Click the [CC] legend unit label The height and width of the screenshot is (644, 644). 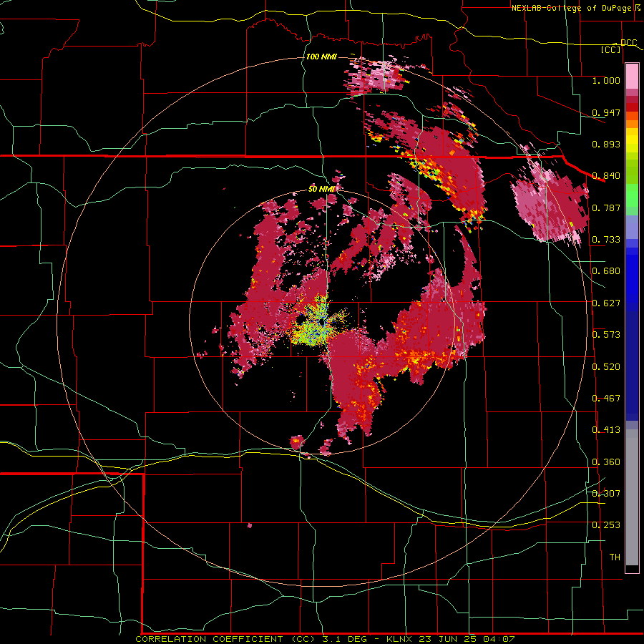(x=611, y=49)
